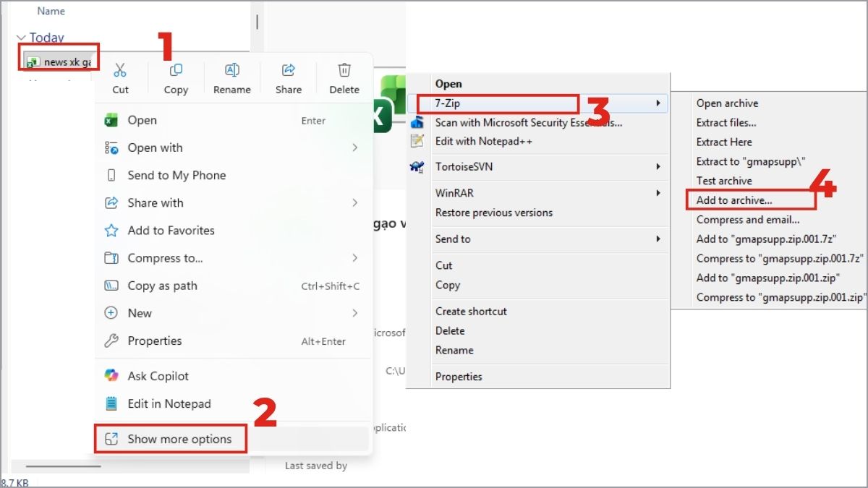Click the Show more options icon
The image size is (868, 488).
pyautogui.click(x=111, y=439)
